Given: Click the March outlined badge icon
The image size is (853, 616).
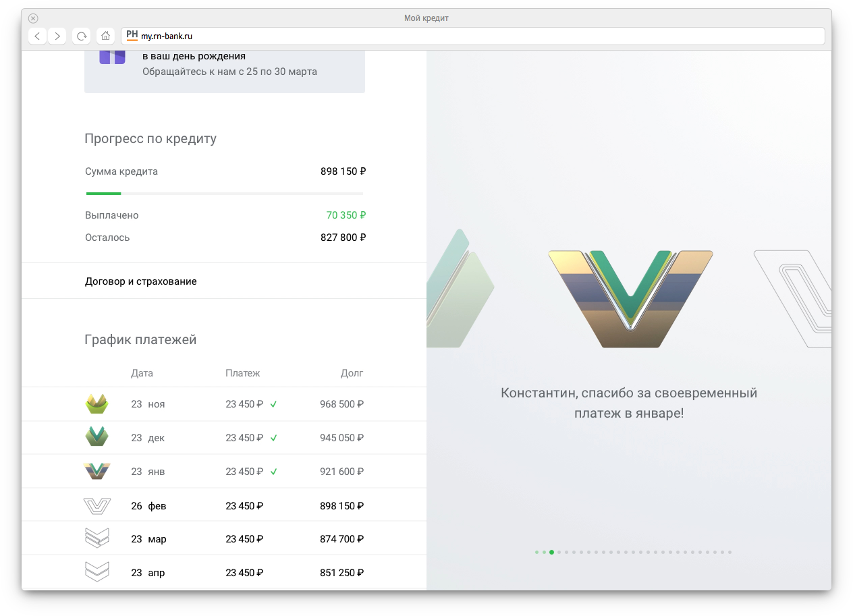Looking at the screenshot, I should coord(97,538).
